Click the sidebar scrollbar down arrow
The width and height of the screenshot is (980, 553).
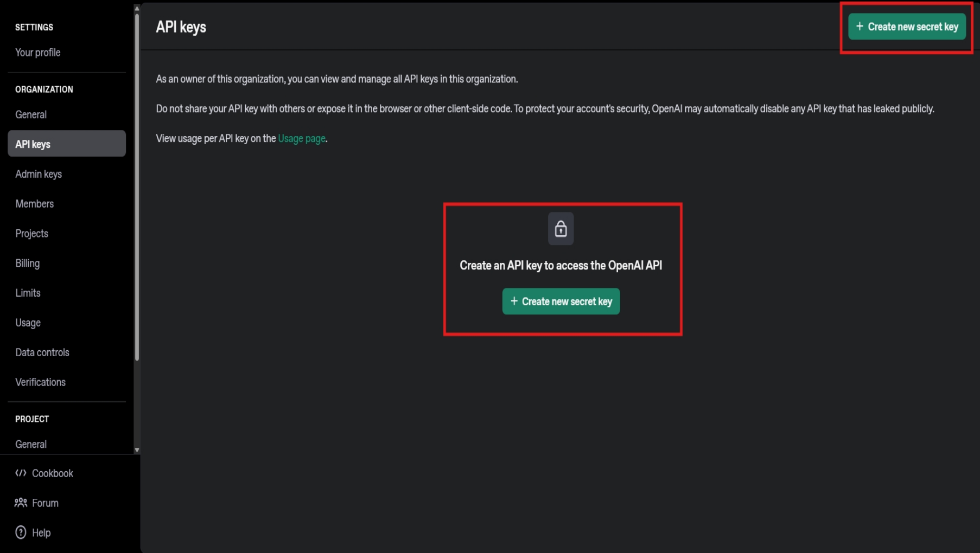[137, 450]
